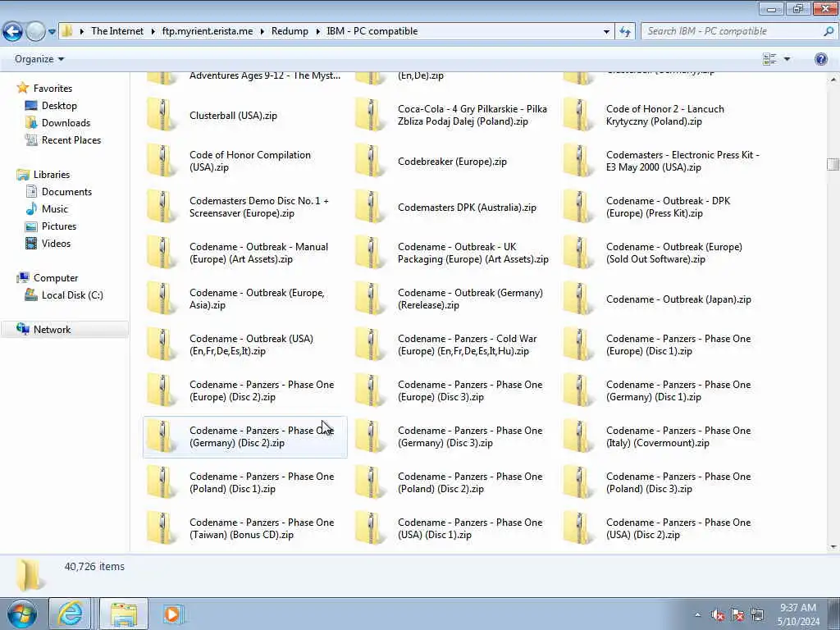Select Codename - Outbreak (Sold Out Software) icon
This screenshot has width=840, height=630.
[x=578, y=253]
